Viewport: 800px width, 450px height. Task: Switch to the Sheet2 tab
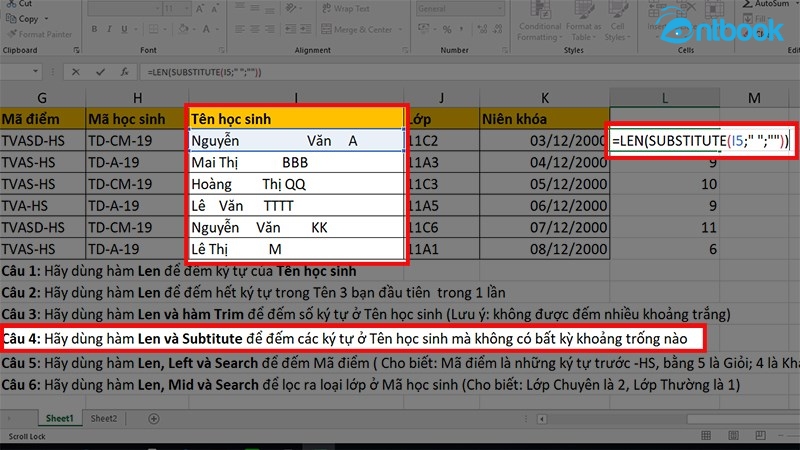click(x=103, y=419)
